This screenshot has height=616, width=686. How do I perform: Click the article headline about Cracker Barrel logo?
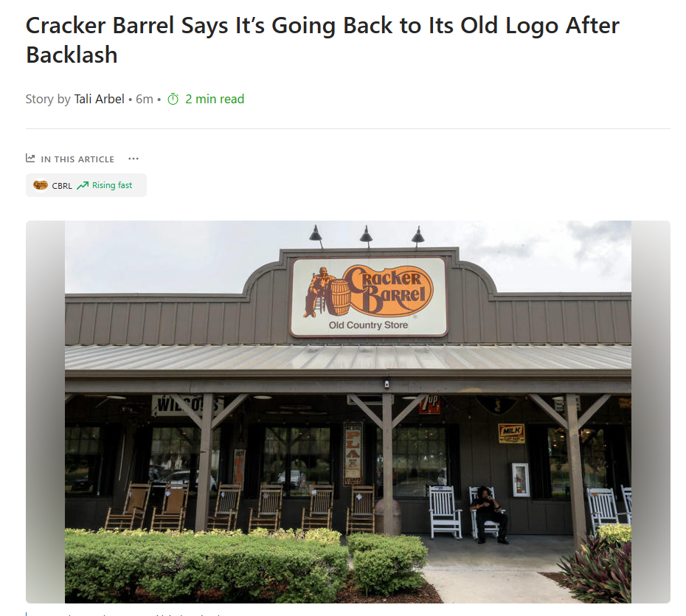pos(322,40)
